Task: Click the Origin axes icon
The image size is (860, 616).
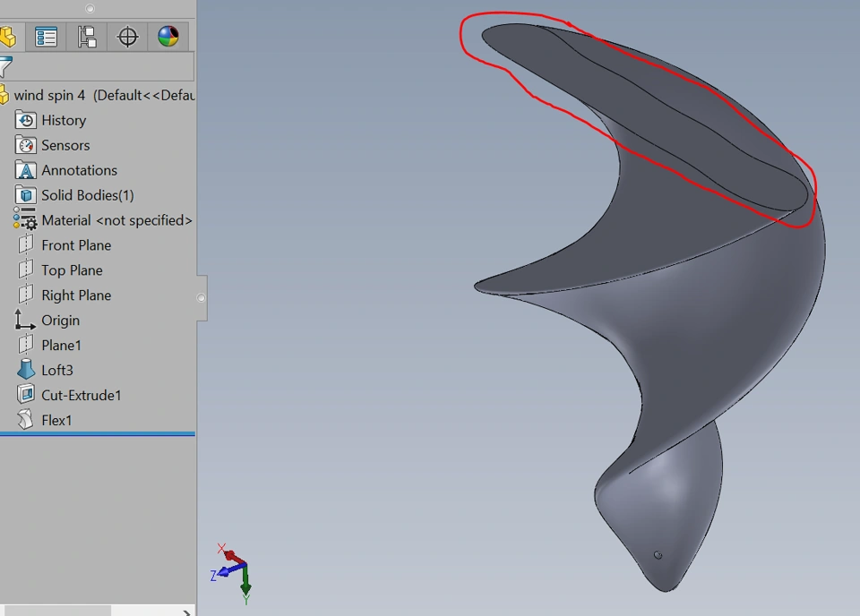Action: click(25, 320)
